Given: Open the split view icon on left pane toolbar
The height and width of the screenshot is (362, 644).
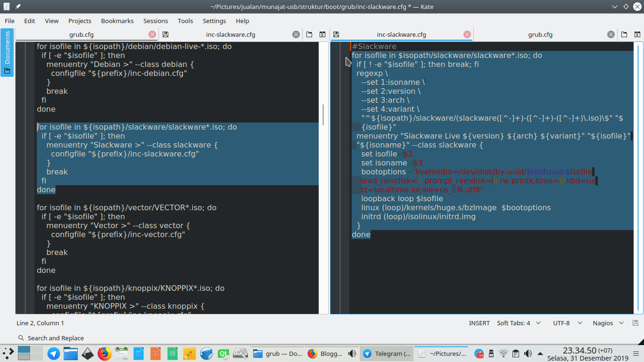Looking at the screenshot, I should tap(322, 34).
